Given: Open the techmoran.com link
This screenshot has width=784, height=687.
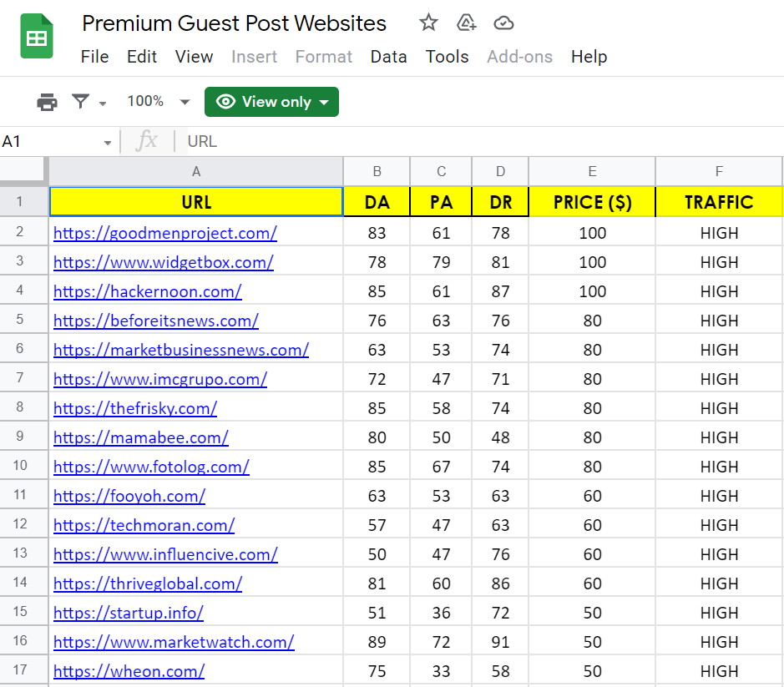Looking at the screenshot, I should tap(144, 525).
